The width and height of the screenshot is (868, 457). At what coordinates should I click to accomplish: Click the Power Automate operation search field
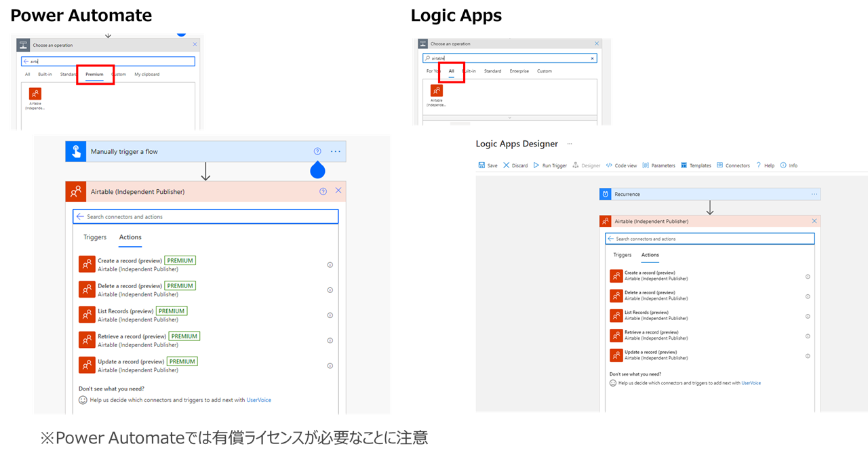click(108, 61)
